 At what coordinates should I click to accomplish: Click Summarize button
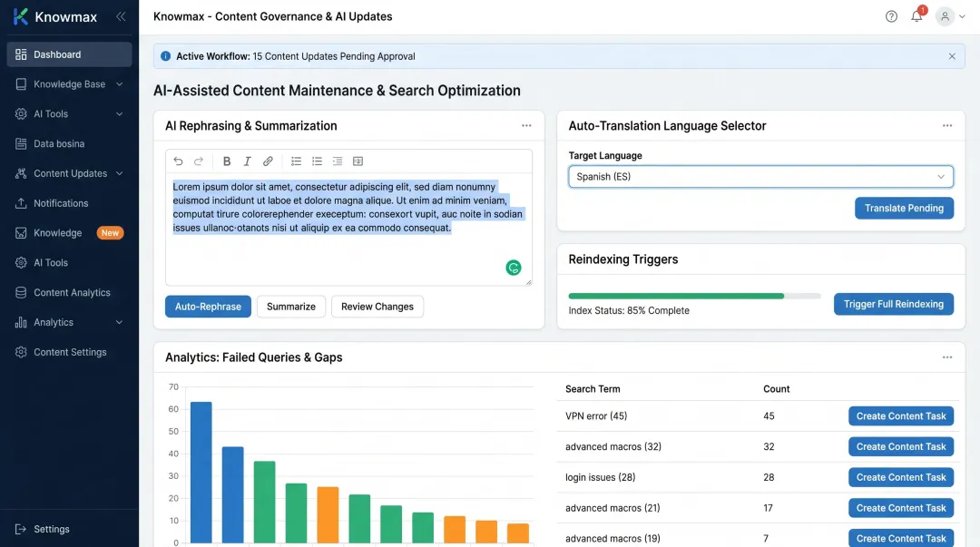coord(291,307)
